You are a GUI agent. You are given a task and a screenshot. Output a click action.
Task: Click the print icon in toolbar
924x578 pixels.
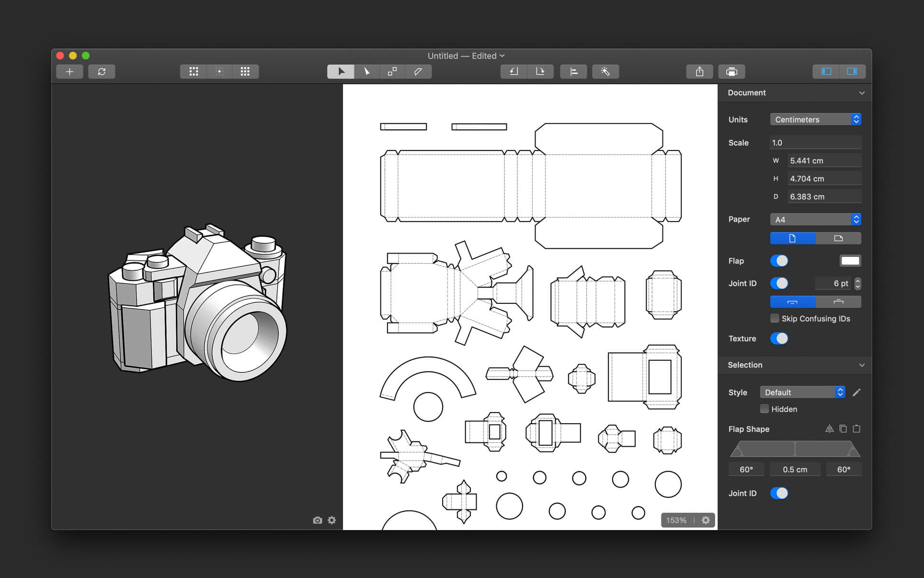731,71
